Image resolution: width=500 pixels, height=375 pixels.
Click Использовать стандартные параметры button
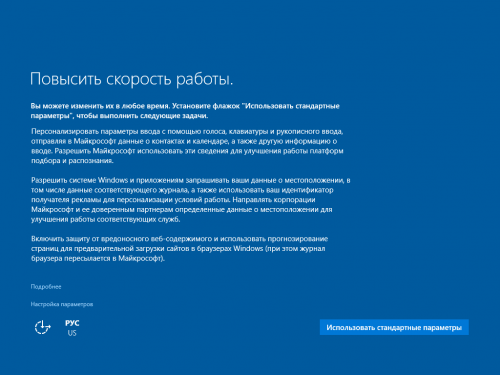394,327
